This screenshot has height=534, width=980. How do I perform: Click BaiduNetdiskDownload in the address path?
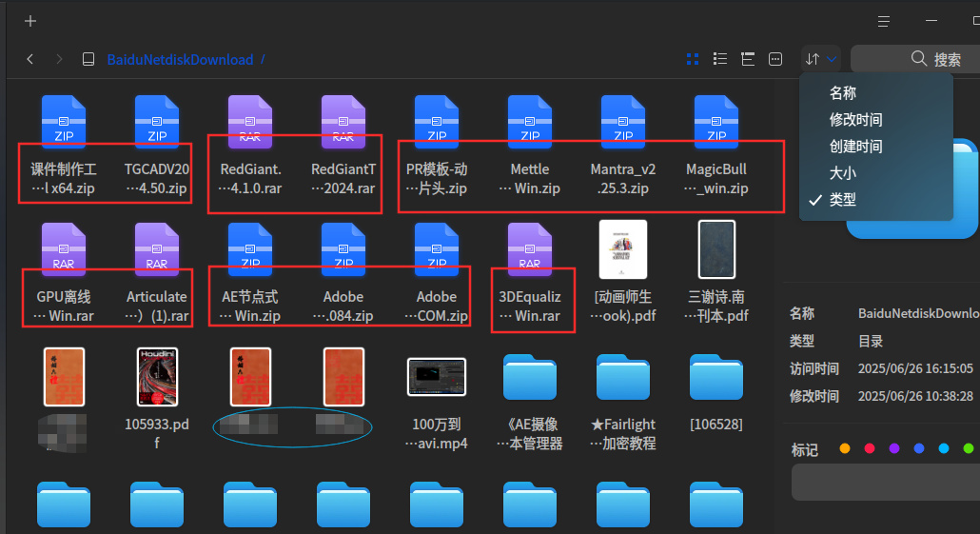[x=180, y=59]
